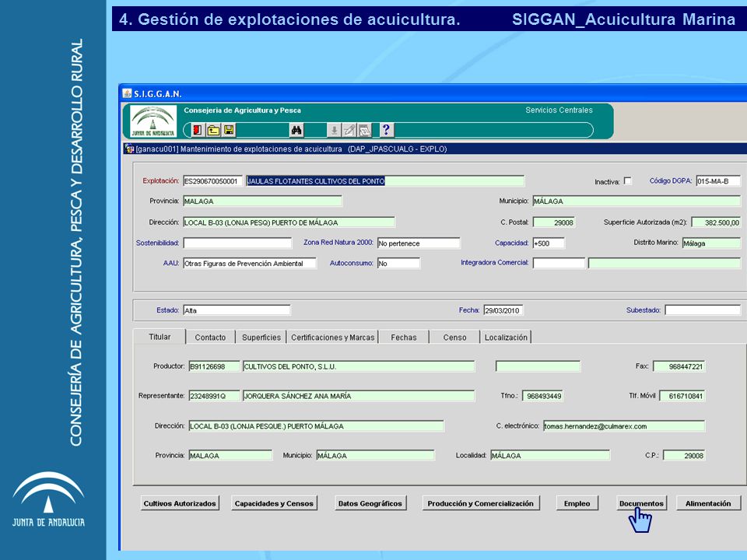747x560 pixels.
Task: Click the floppy disk save icon
Action: point(229,130)
